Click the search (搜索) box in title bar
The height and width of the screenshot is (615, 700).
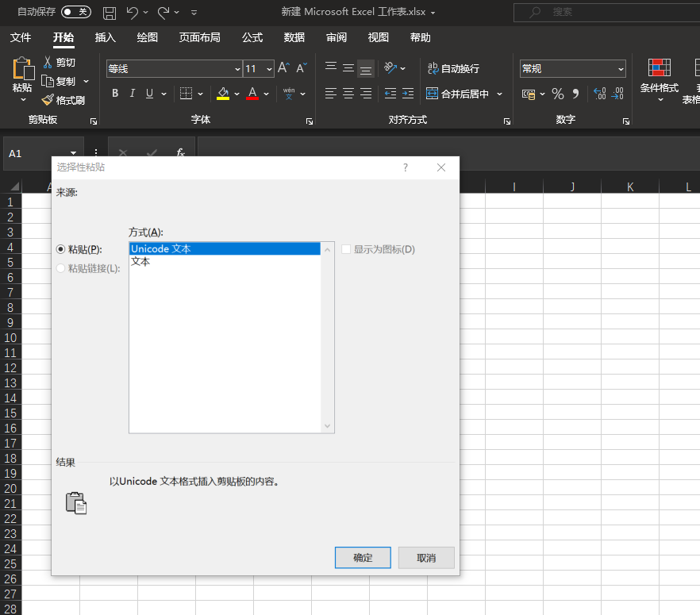point(607,12)
